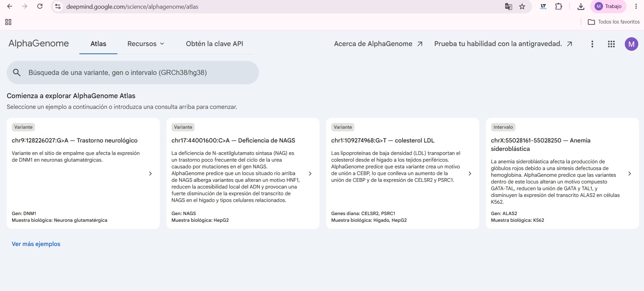Click Muestra biológica: Neurona glutamatérgica text
Viewport: 644px width, 291px height.
(60, 220)
